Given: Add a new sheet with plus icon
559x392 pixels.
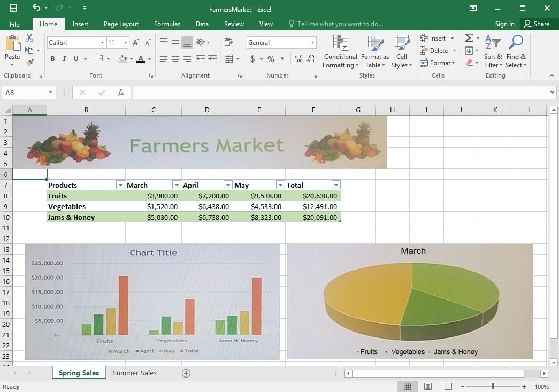Looking at the screenshot, I should 186,373.
